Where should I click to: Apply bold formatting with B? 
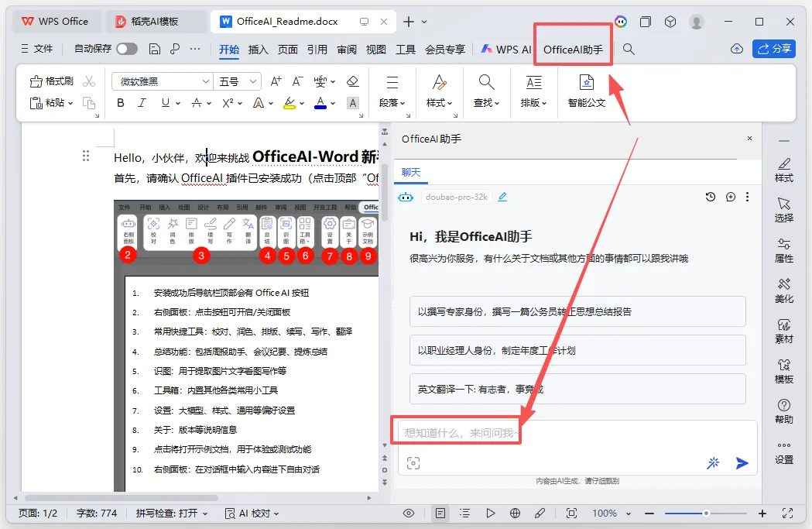(121, 103)
